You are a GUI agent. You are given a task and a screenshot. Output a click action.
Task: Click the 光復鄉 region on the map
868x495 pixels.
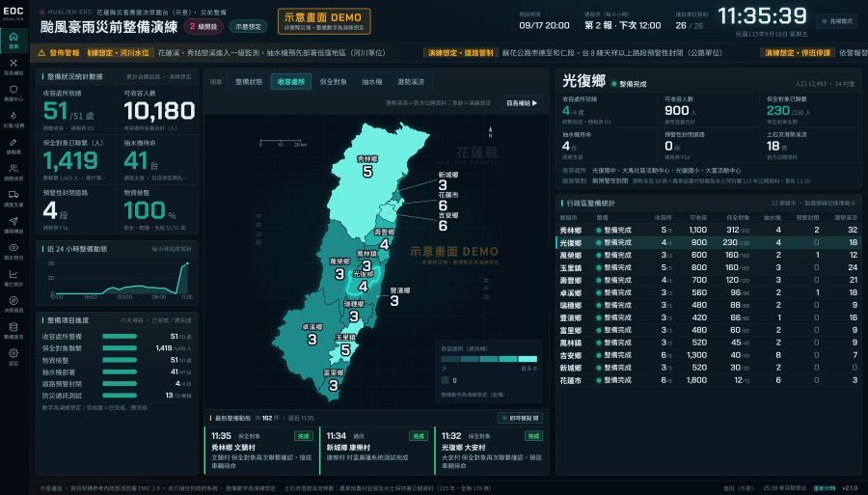tap(363, 282)
